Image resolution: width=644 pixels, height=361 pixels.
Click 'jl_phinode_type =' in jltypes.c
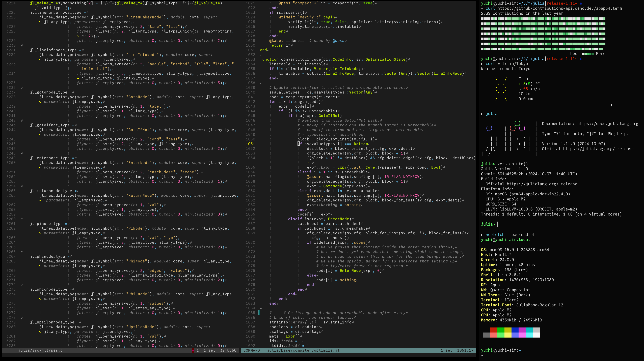[51, 256]
